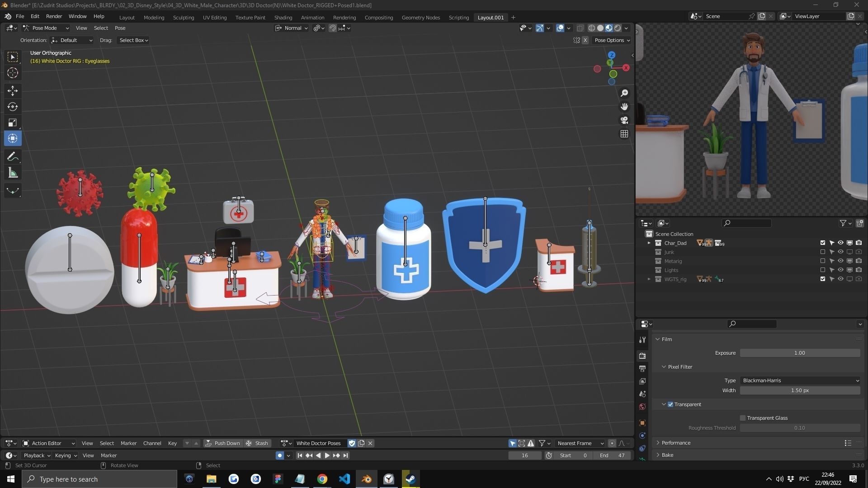
Task: Select the Move tool in toolbar
Action: (13, 90)
